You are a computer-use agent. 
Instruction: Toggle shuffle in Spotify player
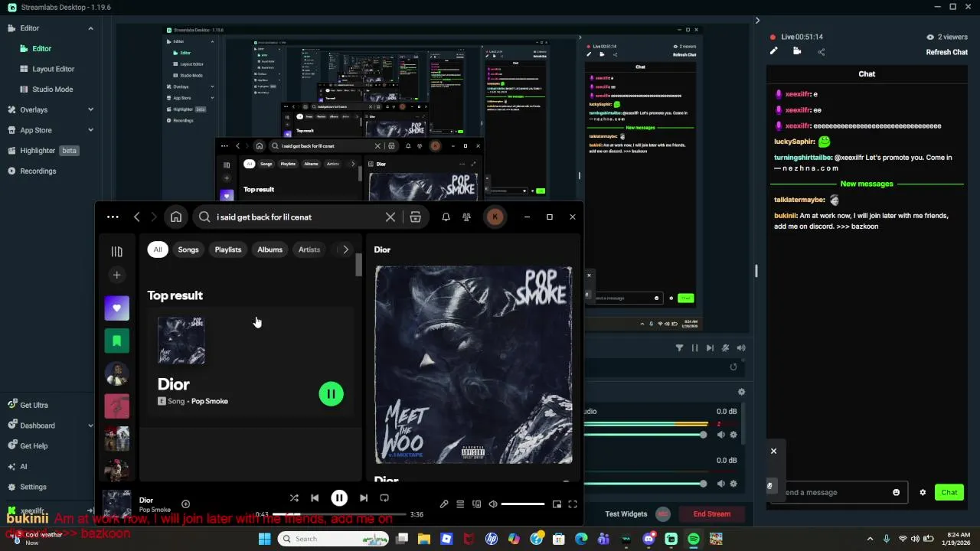pyautogui.click(x=294, y=498)
